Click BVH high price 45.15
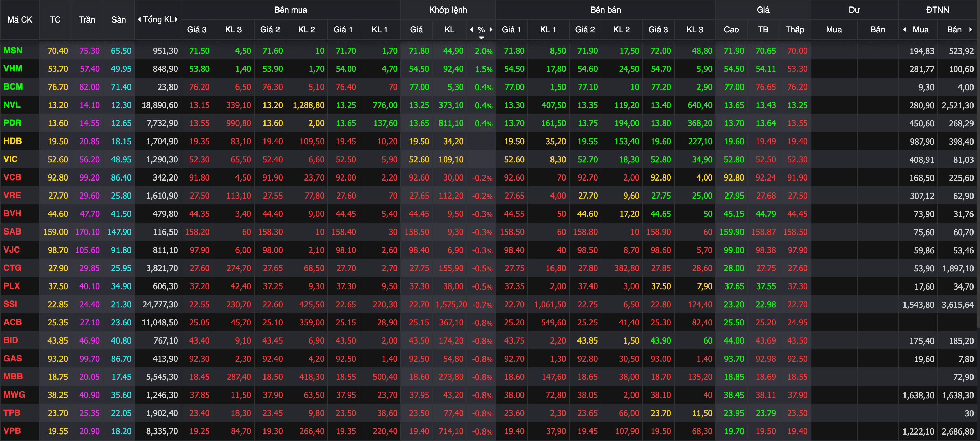This screenshot has height=441, width=980. tap(734, 214)
